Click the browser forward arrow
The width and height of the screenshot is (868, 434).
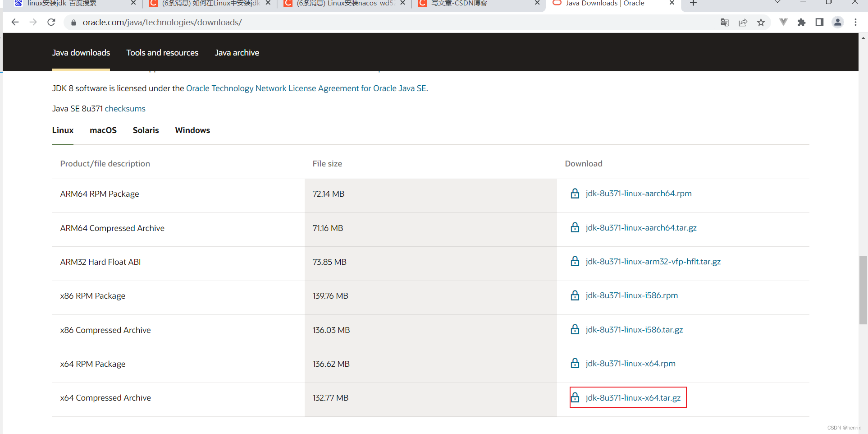click(33, 22)
